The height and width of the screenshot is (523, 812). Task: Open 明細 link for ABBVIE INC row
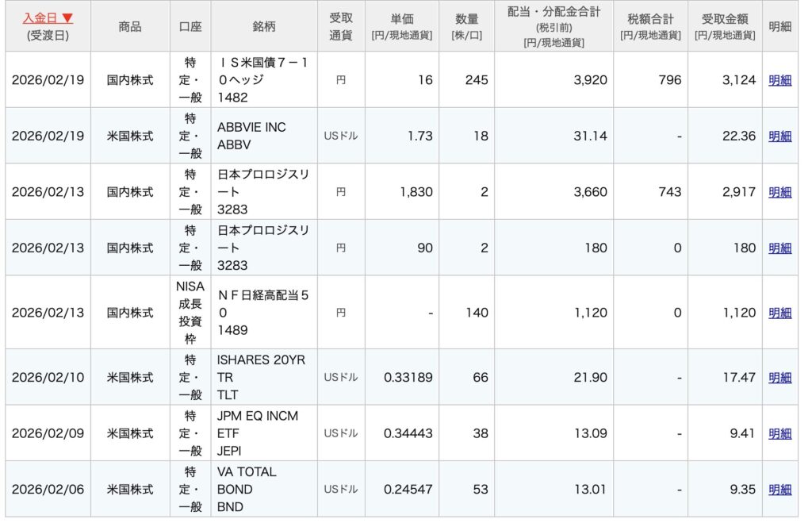coord(779,136)
